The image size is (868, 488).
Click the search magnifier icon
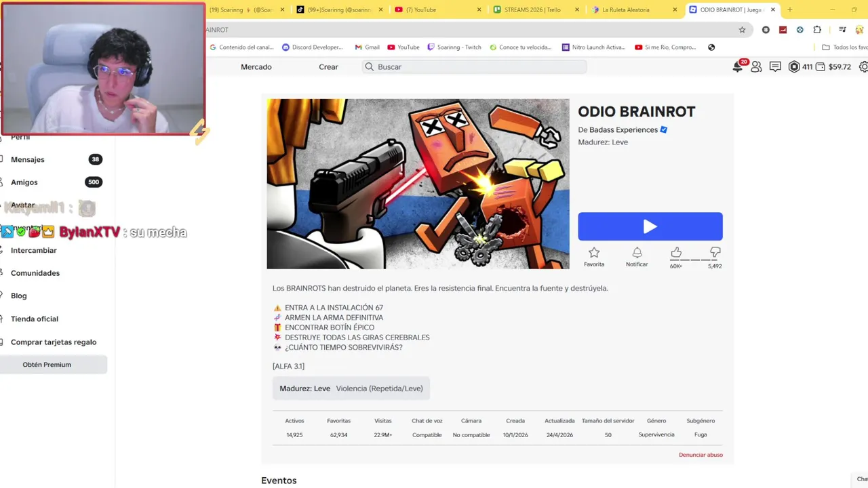[369, 66]
